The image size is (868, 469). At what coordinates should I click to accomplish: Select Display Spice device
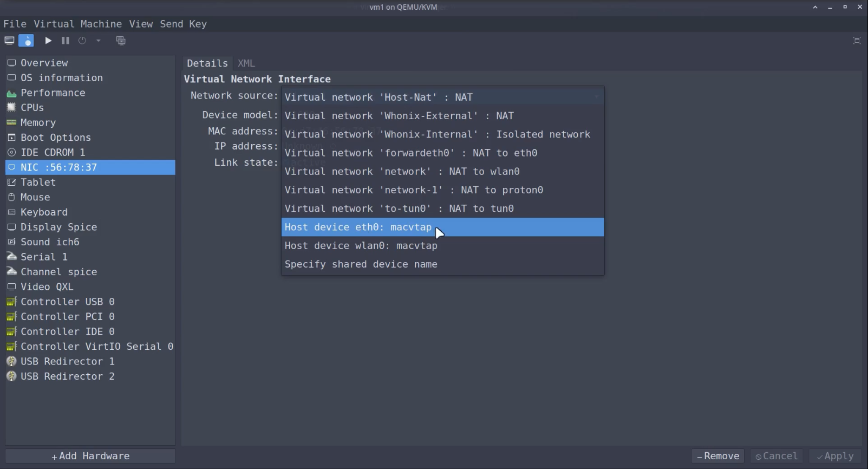click(x=90, y=227)
